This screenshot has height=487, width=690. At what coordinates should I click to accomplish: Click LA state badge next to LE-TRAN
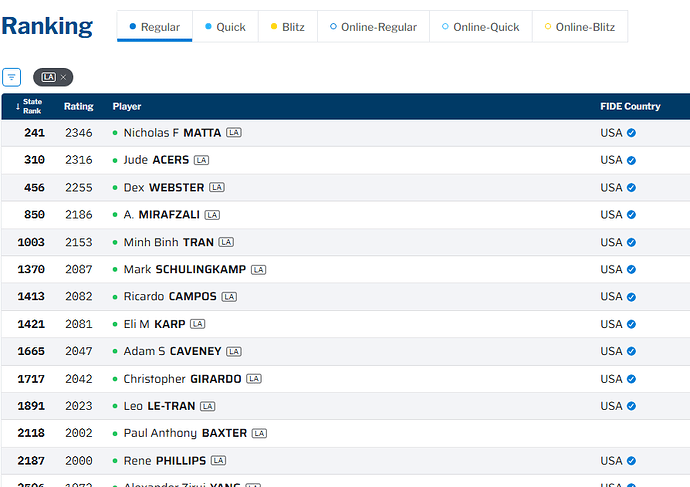pyautogui.click(x=208, y=406)
